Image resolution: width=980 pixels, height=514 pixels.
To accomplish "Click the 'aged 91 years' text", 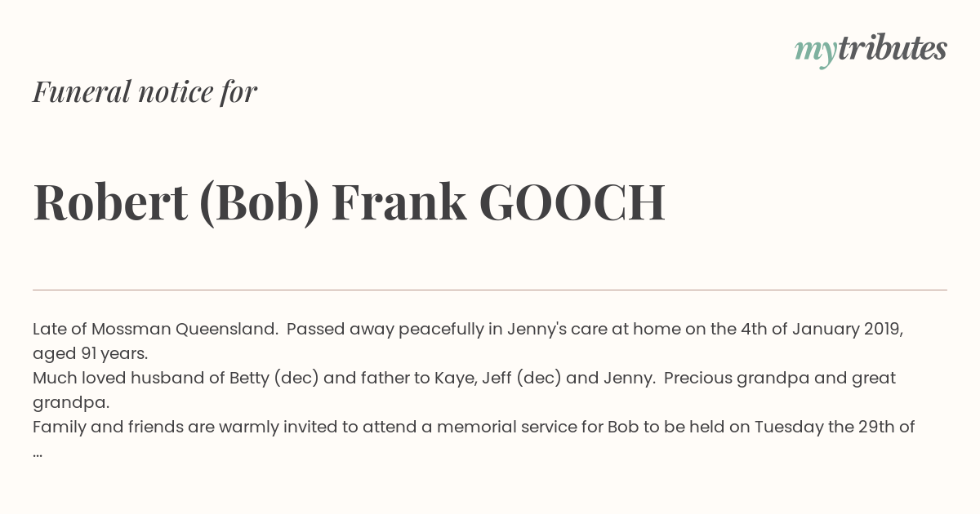I will 90,354.
